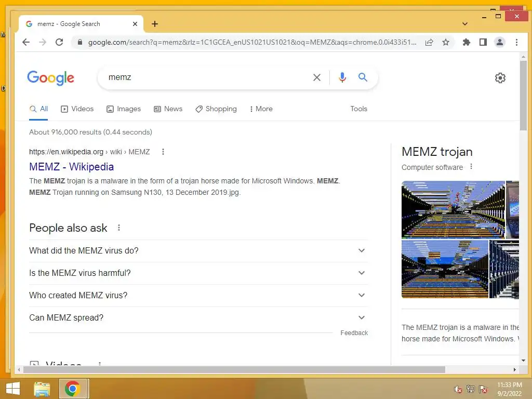Image resolution: width=532 pixels, height=399 pixels.
Task: Open the More search categories menu
Action: [261, 109]
